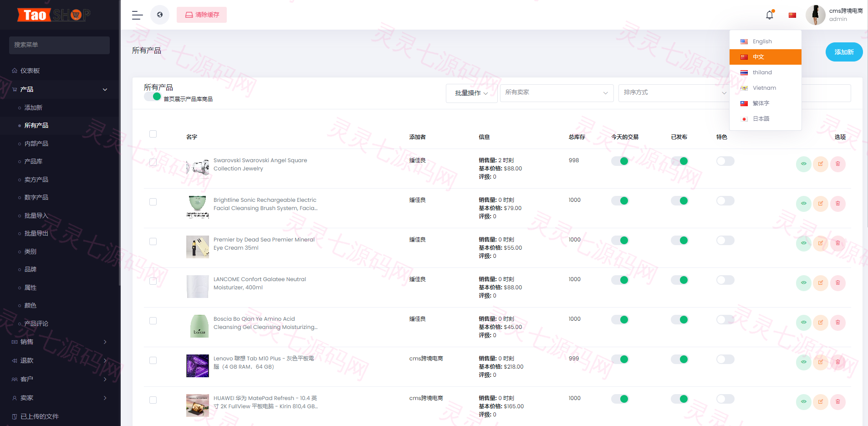The width and height of the screenshot is (868, 426).
Task: Open 批量导入 in sidebar
Action: pyautogui.click(x=36, y=216)
